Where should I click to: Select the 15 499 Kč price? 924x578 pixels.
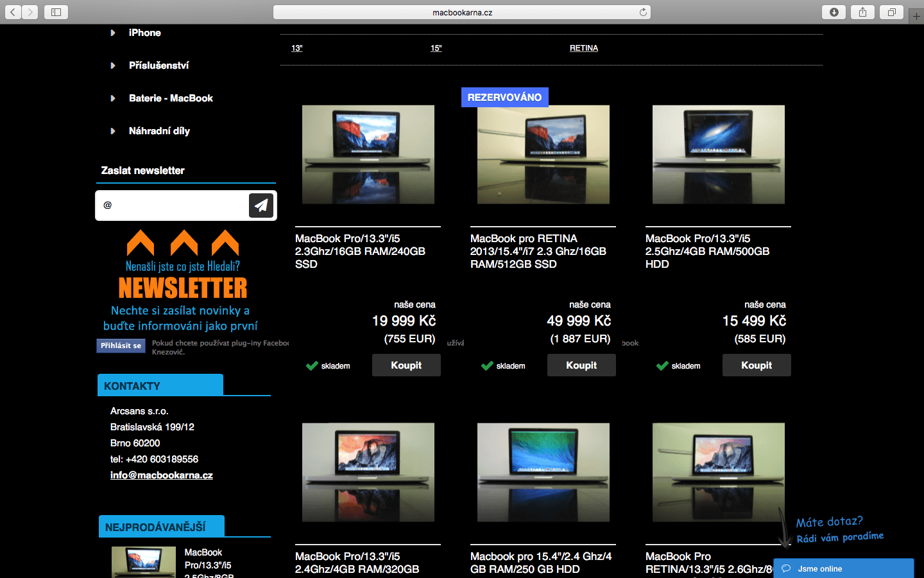pos(755,320)
